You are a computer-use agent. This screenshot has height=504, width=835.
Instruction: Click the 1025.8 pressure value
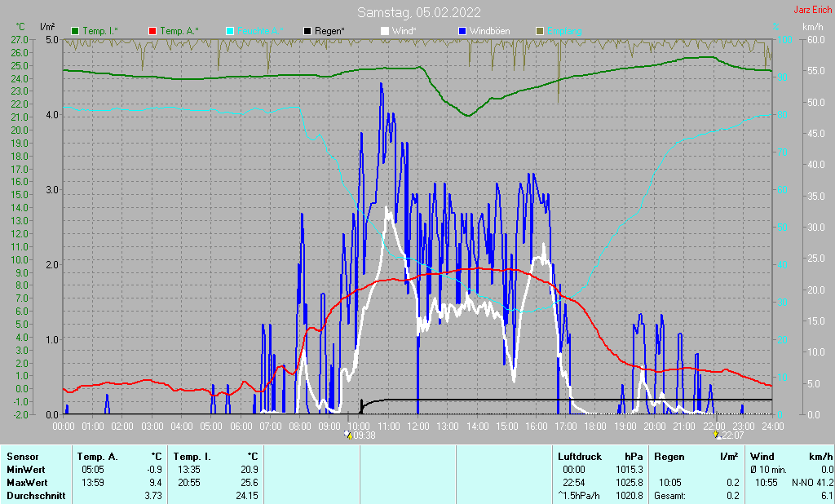(x=630, y=483)
